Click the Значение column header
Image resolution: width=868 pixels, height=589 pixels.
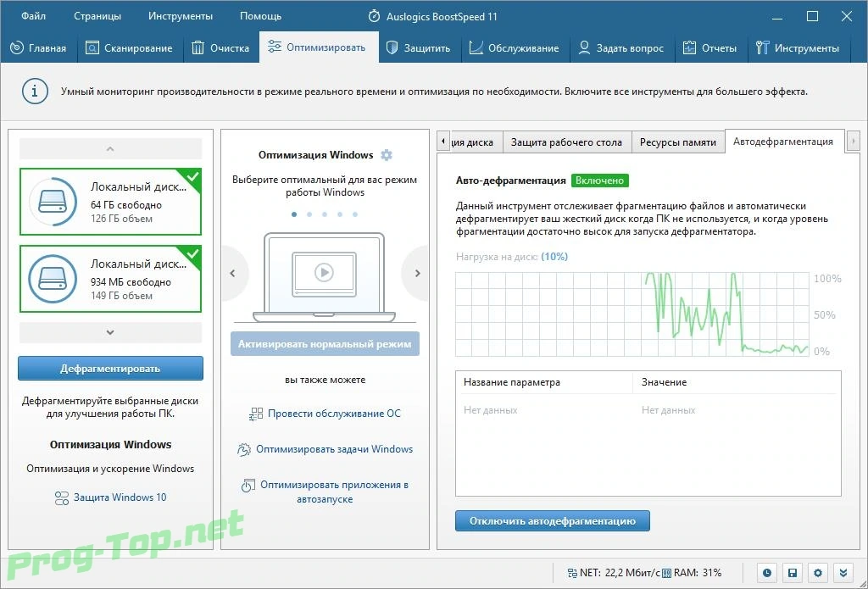tap(737, 382)
